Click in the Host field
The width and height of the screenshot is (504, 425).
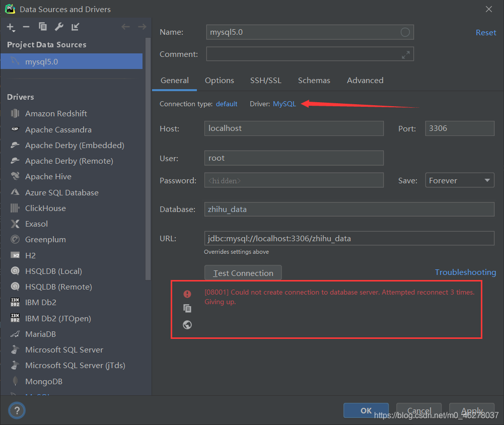click(294, 128)
